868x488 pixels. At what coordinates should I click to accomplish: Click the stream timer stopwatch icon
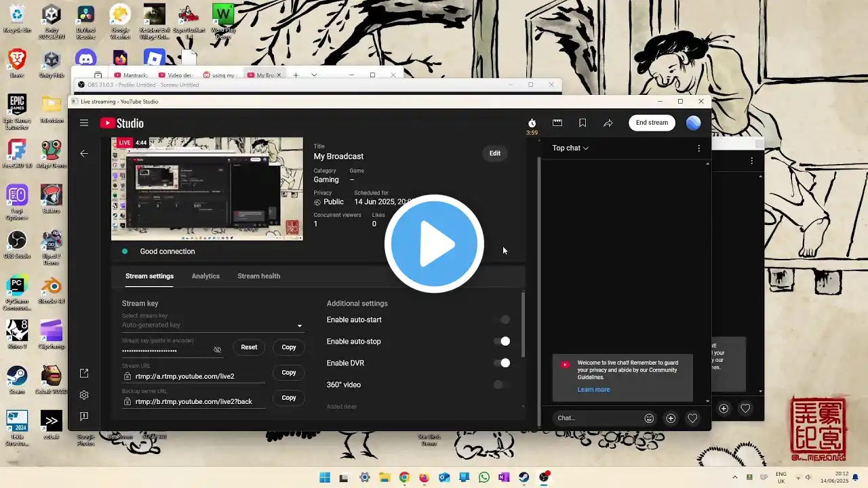[x=532, y=123]
